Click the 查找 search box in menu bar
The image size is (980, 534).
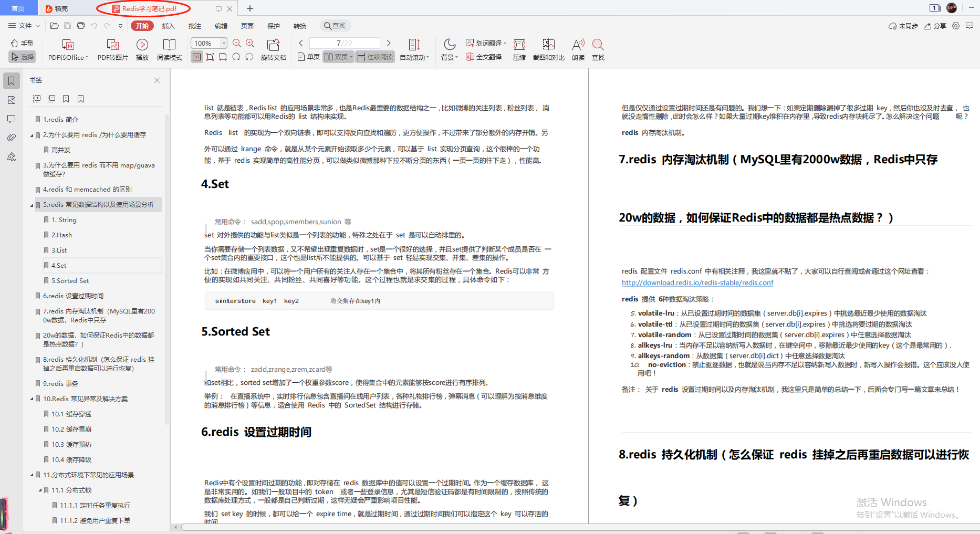click(x=335, y=26)
